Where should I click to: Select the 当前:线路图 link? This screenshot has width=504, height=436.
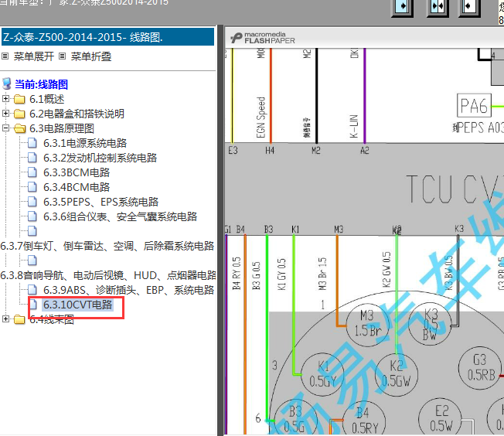[x=41, y=84]
